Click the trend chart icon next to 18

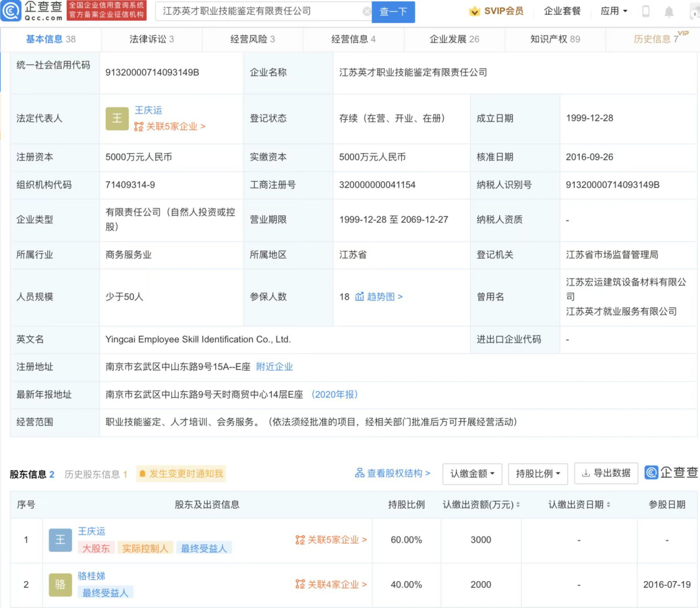tap(359, 297)
